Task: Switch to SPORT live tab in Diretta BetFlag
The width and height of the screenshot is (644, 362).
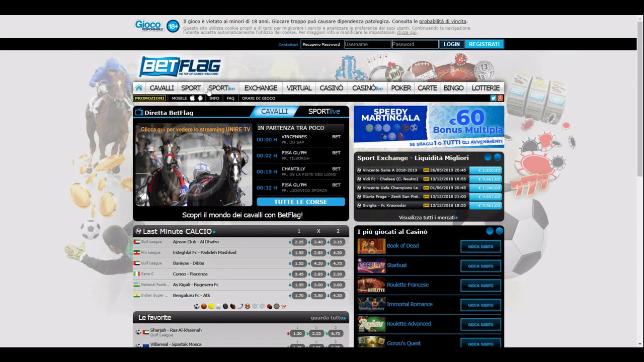Action: 324,112
